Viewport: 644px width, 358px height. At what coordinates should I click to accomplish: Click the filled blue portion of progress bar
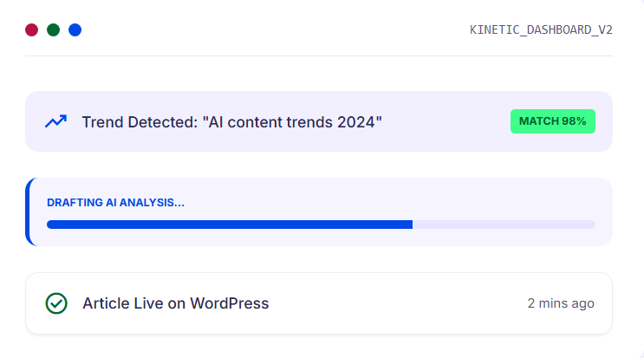229,225
